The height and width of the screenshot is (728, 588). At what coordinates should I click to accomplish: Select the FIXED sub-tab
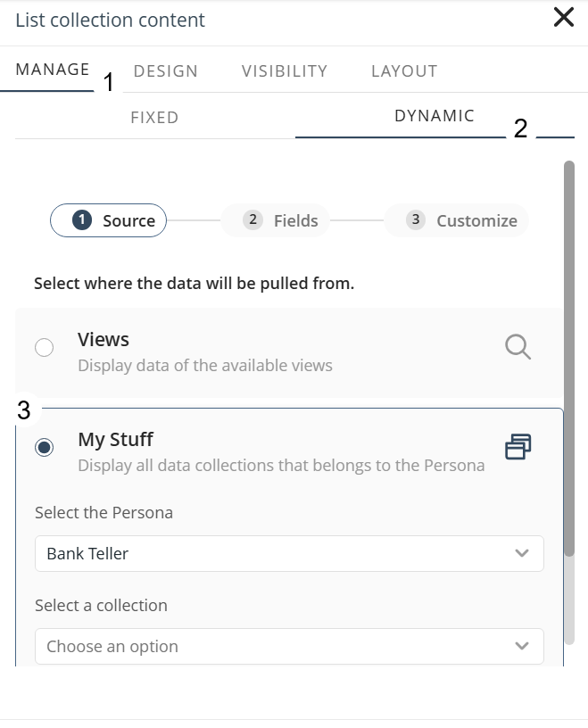154,117
